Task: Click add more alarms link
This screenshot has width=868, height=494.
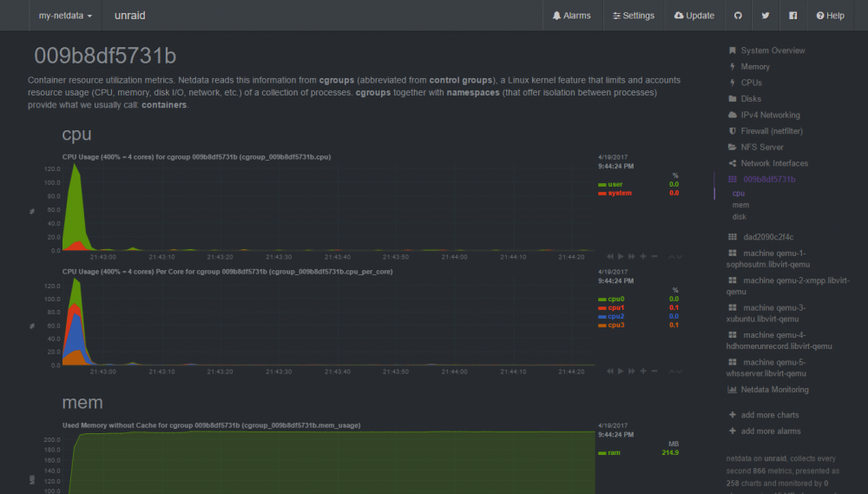Action: [x=771, y=431]
